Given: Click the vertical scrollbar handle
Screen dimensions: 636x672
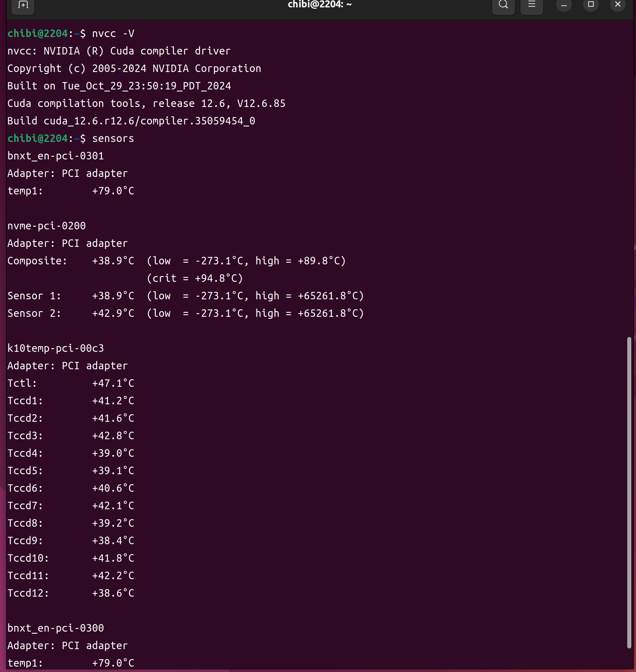Looking at the screenshot, I should tap(629, 492).
